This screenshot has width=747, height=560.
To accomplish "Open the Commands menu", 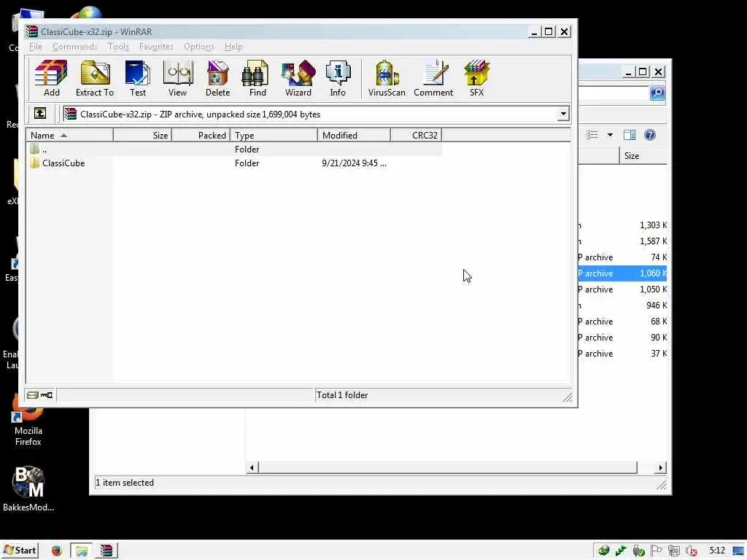I will pos(75,47).
